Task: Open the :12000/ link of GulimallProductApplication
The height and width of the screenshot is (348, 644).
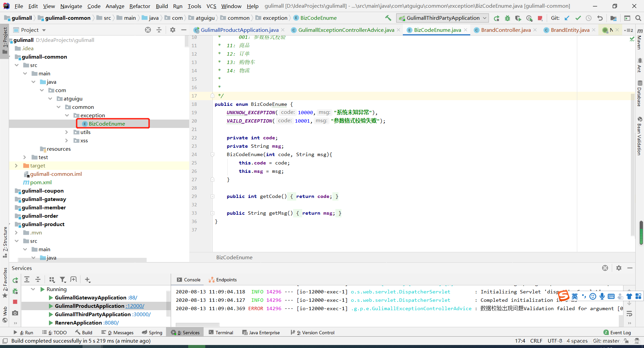Action: 135,306
